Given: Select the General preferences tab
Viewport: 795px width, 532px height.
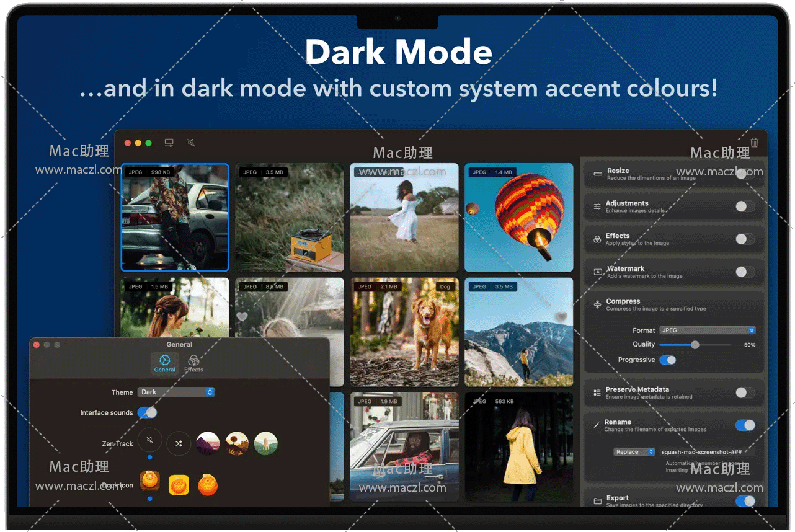Looking at the screenshot, I should coord(164,363).
